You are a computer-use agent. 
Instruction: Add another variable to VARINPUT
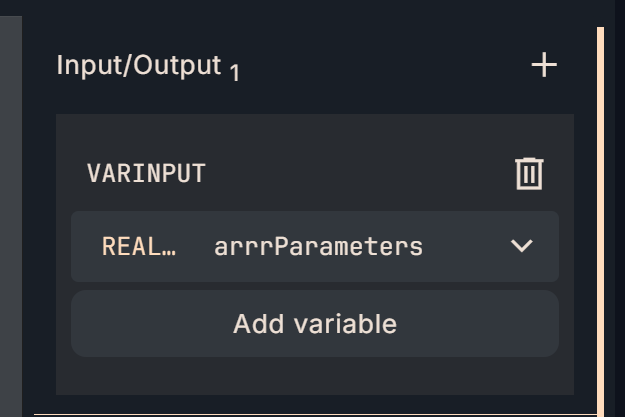point(315,324)
